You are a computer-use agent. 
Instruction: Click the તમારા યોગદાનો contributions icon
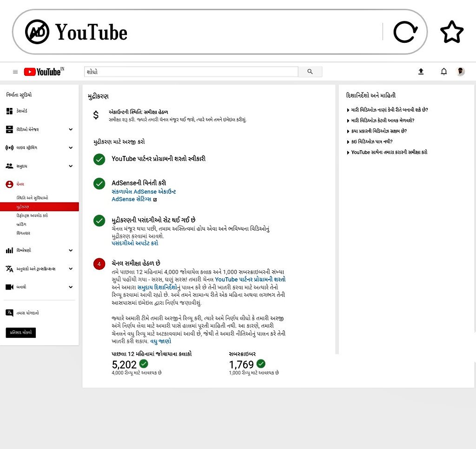tap(9, 313)
